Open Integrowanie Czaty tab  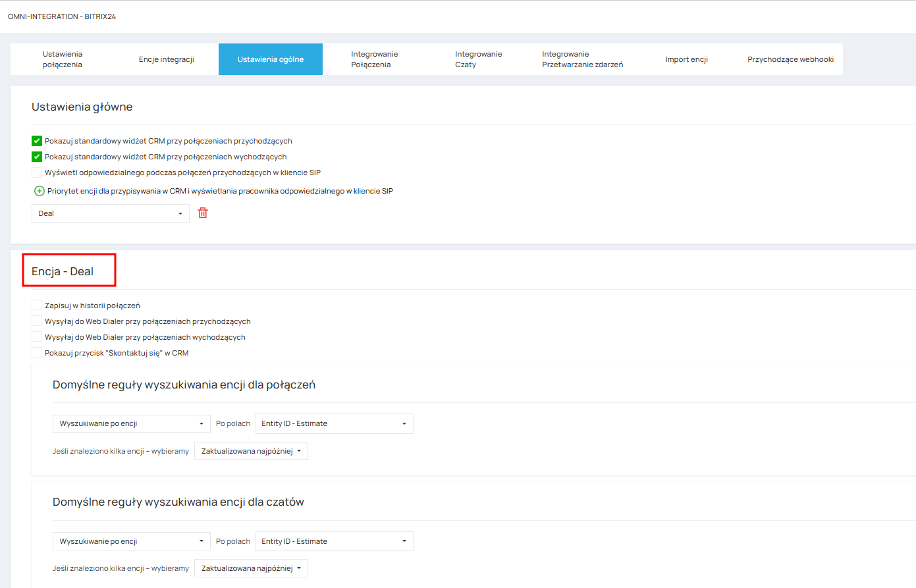[479, 59]
